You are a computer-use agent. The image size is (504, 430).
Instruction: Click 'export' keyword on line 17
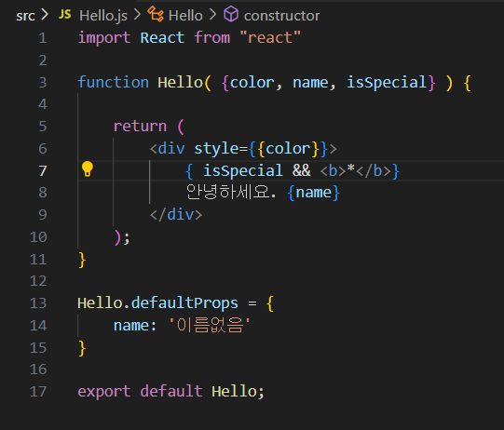pos(104,392)
